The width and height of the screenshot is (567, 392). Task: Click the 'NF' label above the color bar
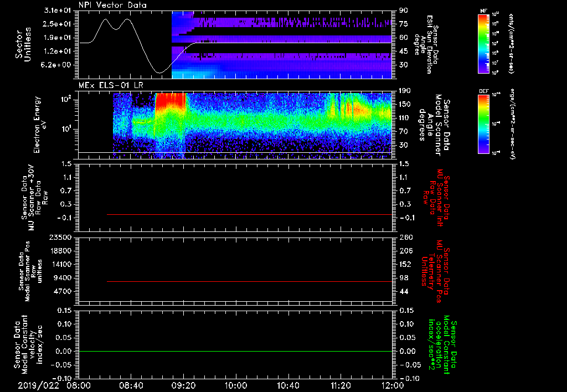click(484, 11)
